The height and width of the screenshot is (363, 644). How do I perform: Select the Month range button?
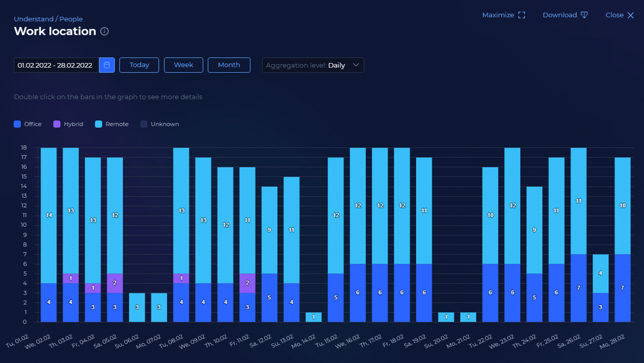(229, 65)
